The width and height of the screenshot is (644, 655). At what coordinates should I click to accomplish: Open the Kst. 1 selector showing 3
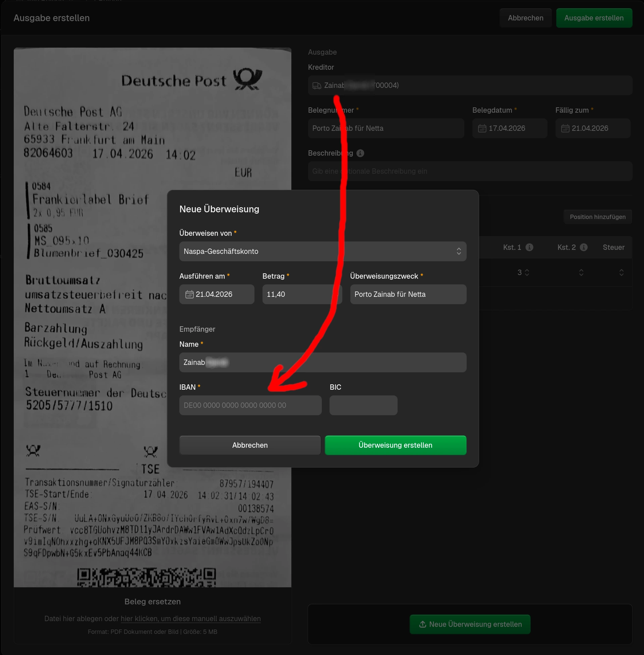click(x=523, y=272)
